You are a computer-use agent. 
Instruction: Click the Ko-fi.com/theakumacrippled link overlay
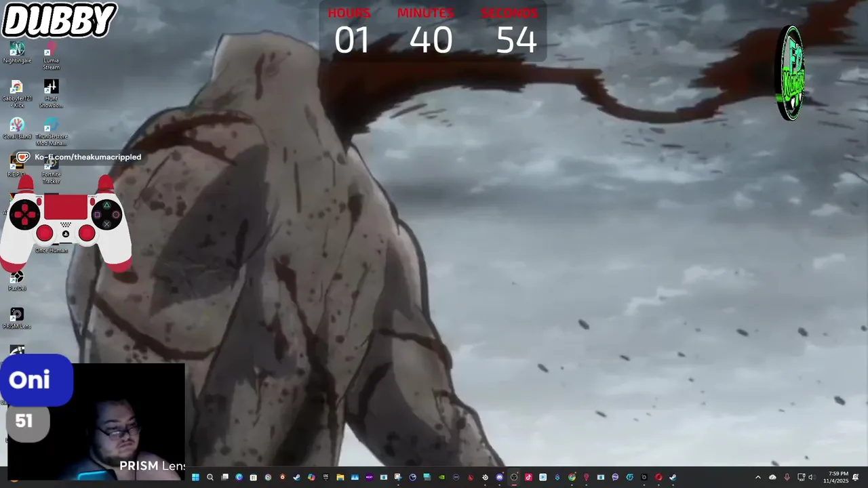click(x=79, y=157)
